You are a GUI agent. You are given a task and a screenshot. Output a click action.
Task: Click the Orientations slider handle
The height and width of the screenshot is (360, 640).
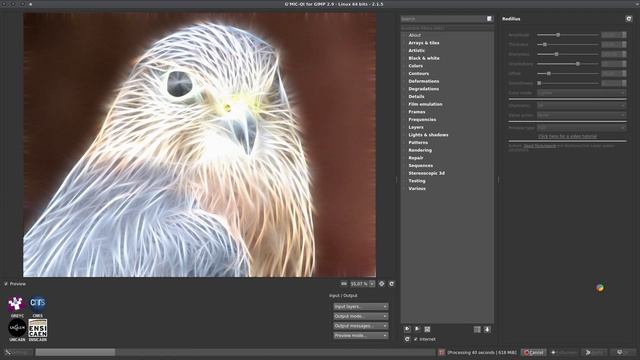pos(578,64)
